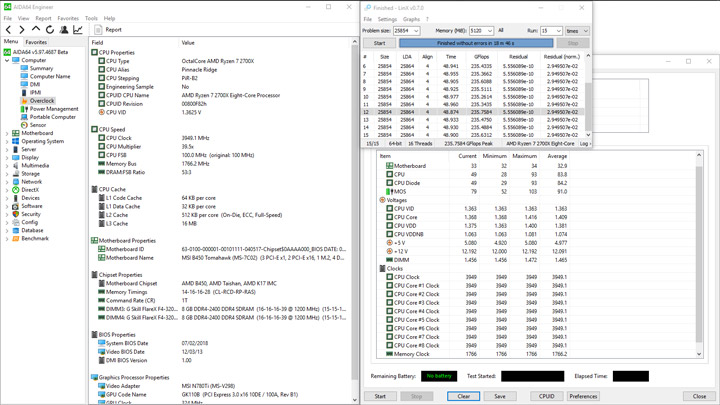Switch to the Menu tab

click(x=11, y=41)
